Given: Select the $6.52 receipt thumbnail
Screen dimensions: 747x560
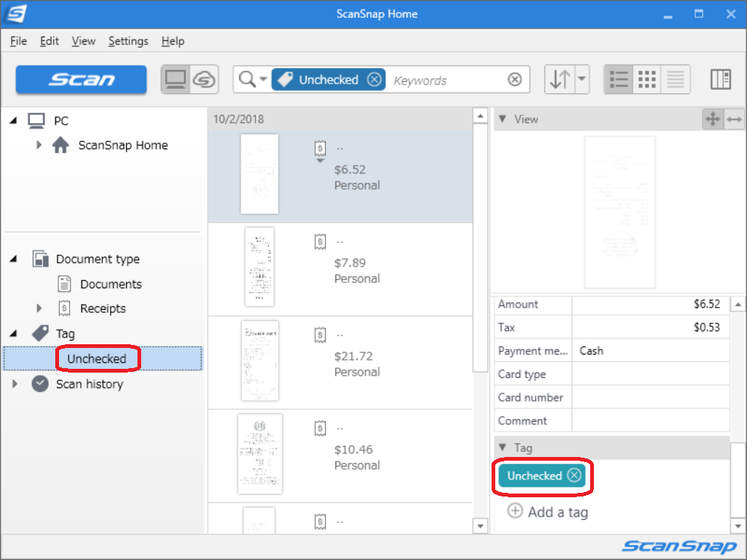Looking at the screenshot, I should (259, 174).
